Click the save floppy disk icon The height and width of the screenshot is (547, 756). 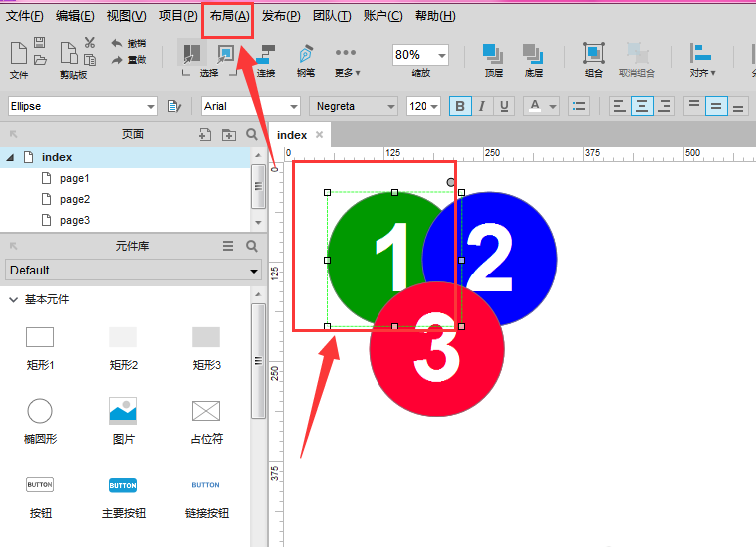[x=40, y=42]
